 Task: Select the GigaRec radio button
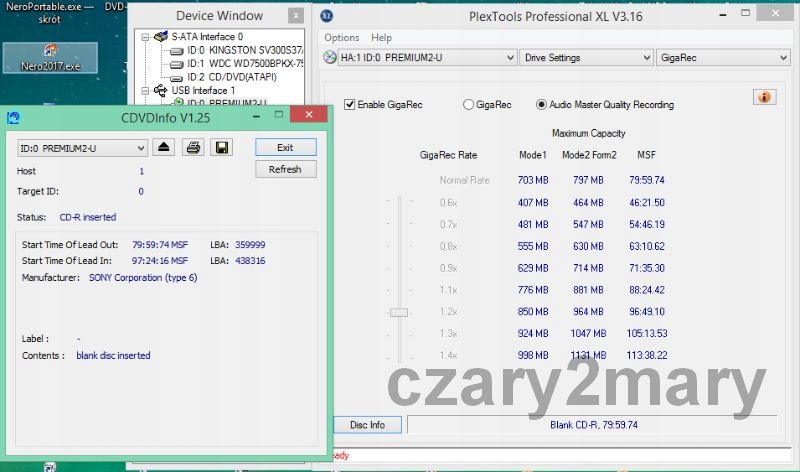point(468,105)
